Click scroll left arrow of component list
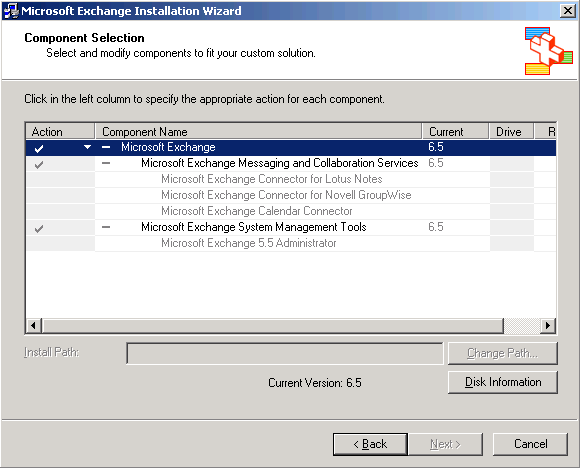This screenshot has width=580, height=468. (34, 326)
